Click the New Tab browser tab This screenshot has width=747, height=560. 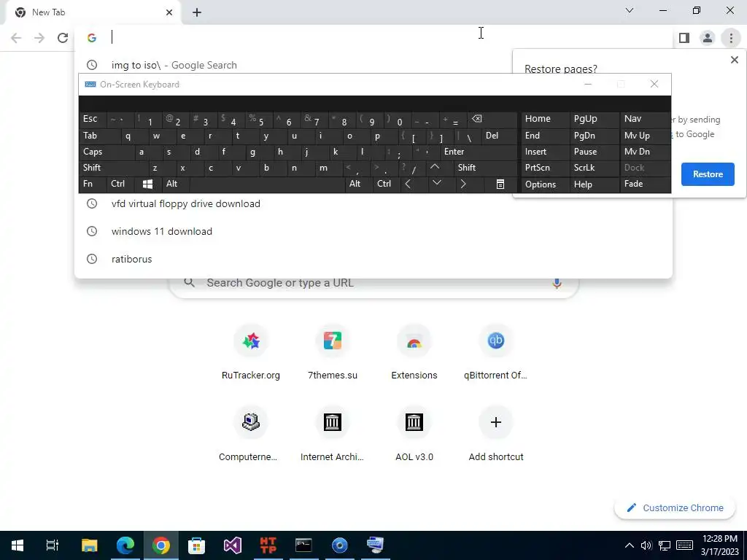pos(93,12)
